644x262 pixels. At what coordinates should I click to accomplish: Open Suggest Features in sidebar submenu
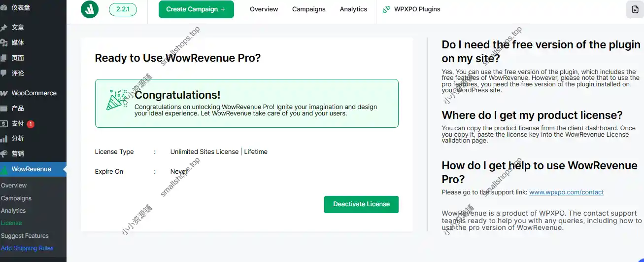click(25, 236)
